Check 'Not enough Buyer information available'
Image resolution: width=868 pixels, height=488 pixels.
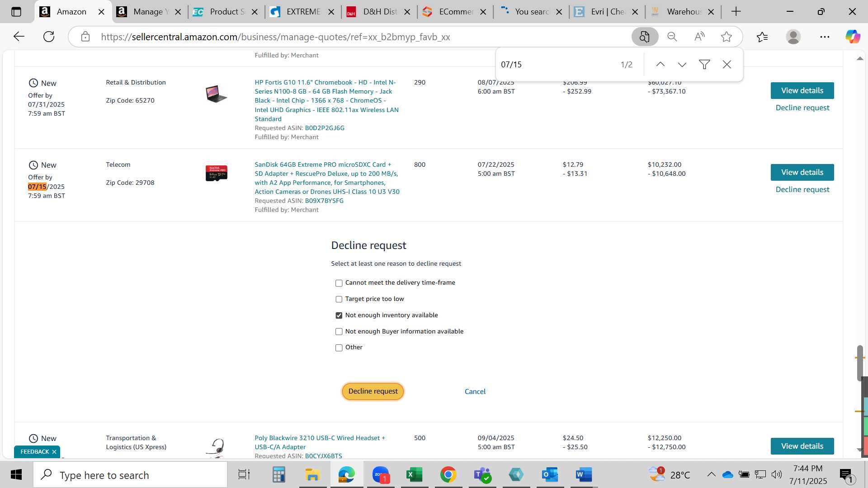339,332
